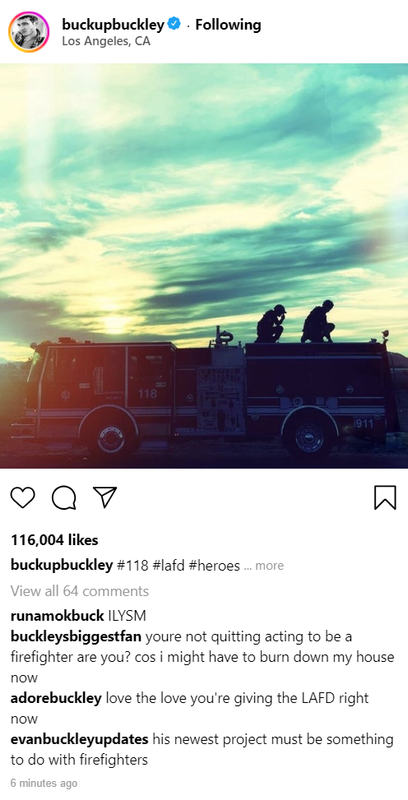Click the fire truck post photo
This screenshot has height=800, width=408.
(204, 265)
